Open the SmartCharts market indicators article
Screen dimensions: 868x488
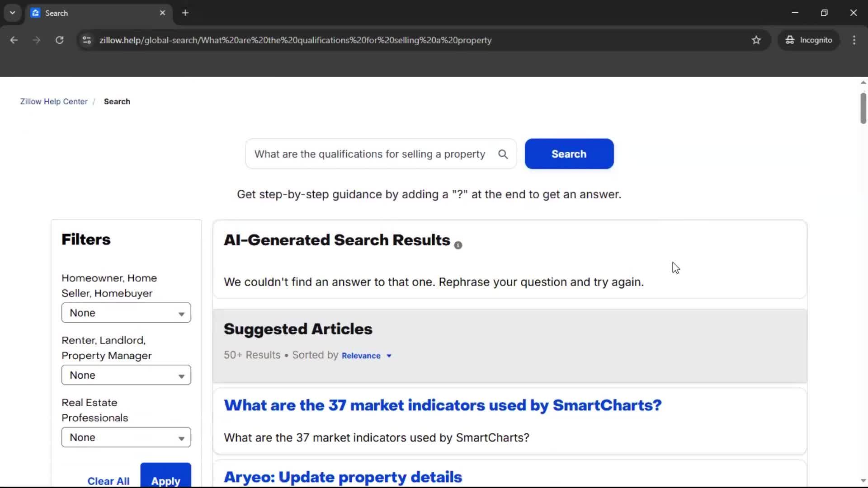(442, 405)
